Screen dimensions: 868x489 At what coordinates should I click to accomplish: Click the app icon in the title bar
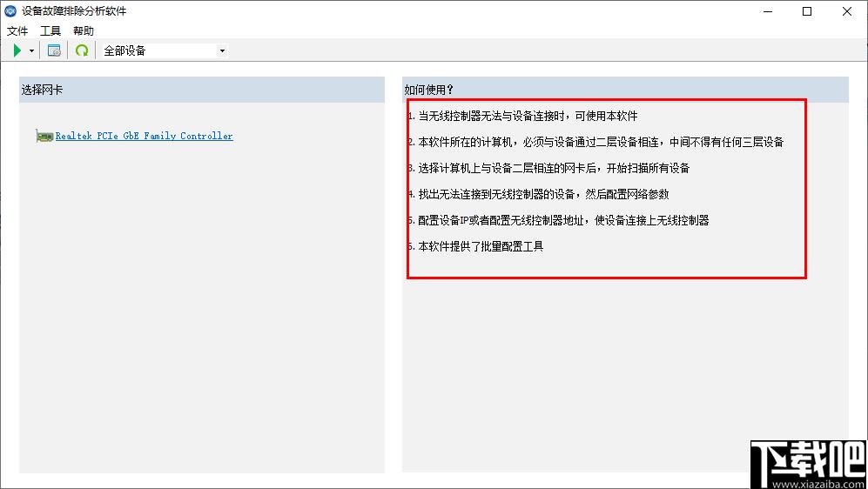(x=10, y=11)
